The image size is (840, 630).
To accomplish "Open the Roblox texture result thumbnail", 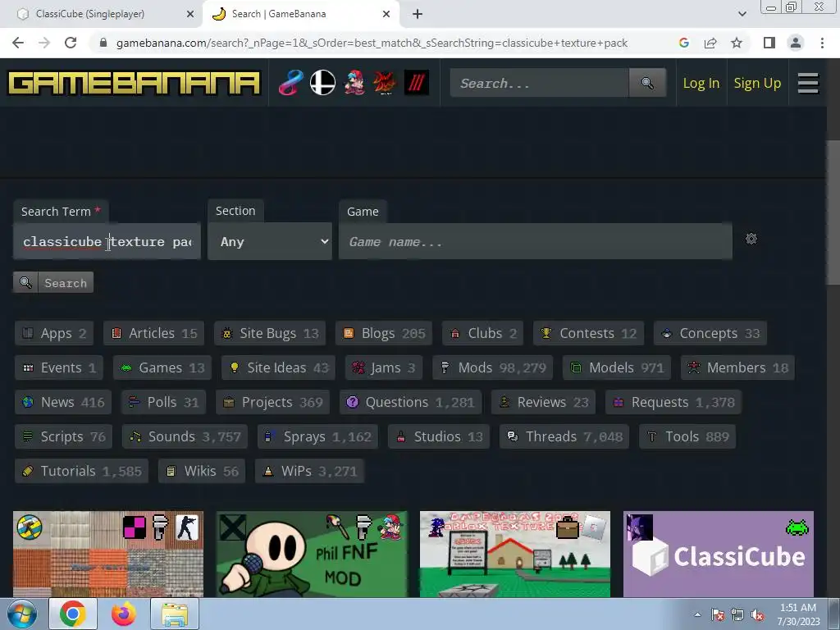I will (x=515, y=554).
